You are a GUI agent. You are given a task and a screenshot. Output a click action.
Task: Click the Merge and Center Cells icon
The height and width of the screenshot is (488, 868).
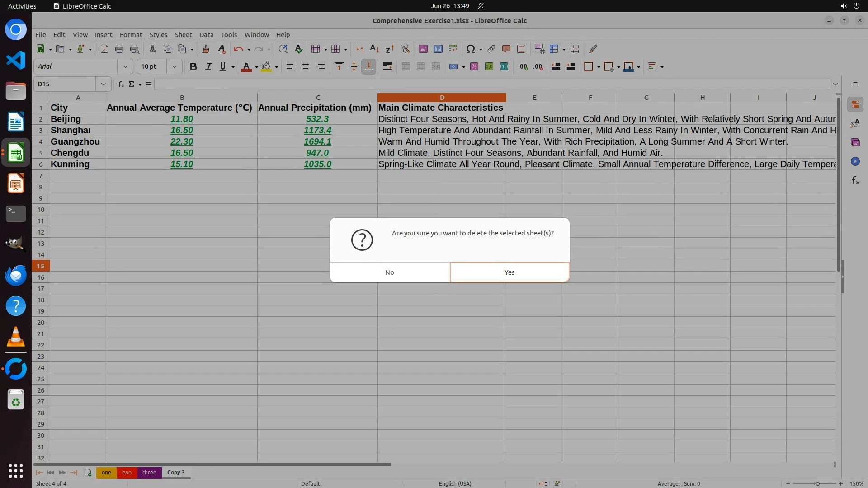(x=406, y=66)
